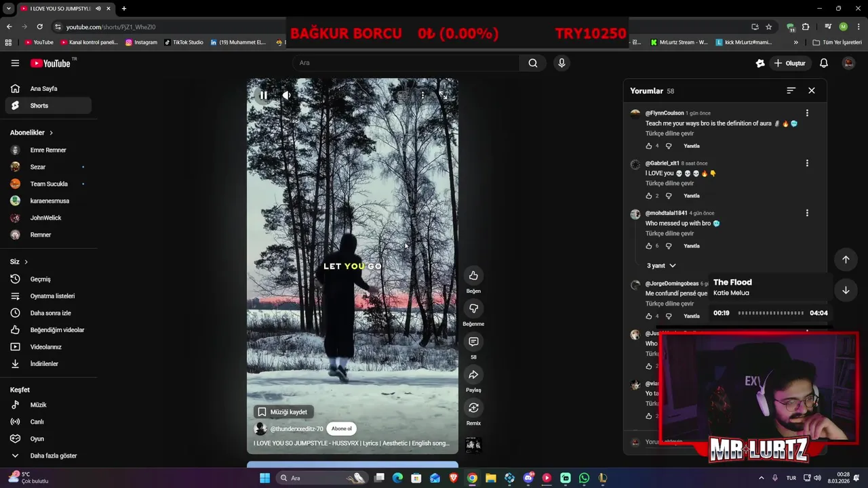Open the sound thumbnail below Remix
868x488 pixels.
[x=473, y=445]
